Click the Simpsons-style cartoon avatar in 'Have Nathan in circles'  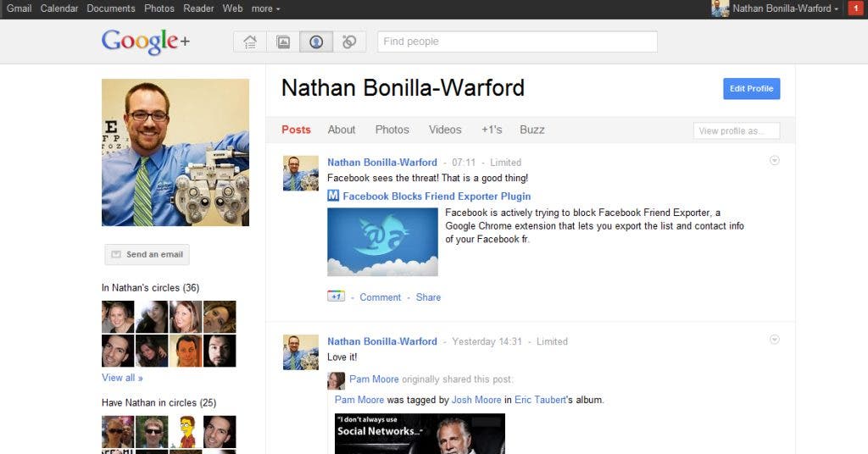coord(186,432)
